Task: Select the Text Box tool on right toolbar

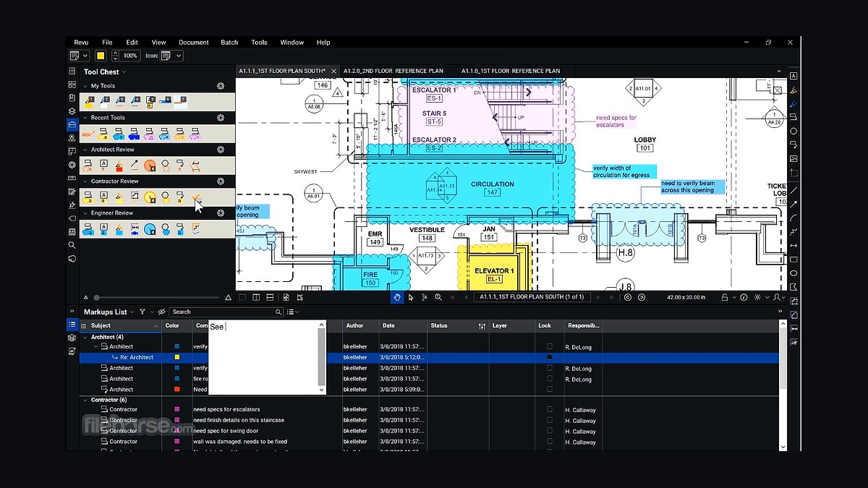Action: 793,76
